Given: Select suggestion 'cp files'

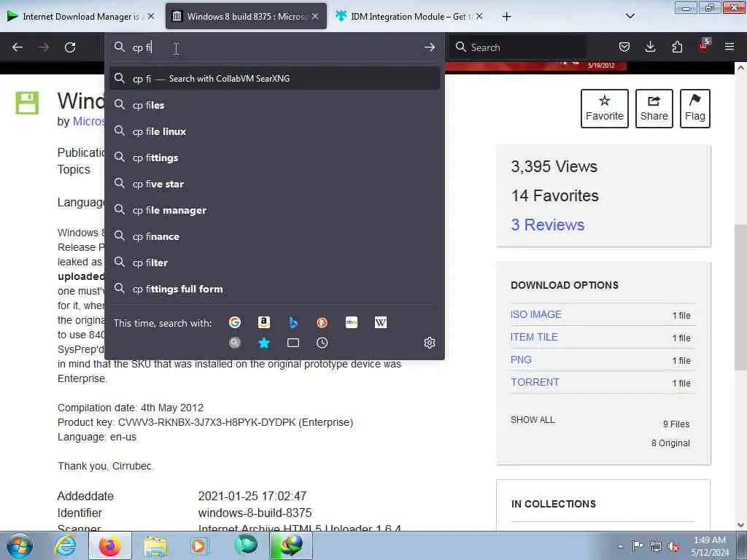Looking at the screenshot, I should 274,105.
